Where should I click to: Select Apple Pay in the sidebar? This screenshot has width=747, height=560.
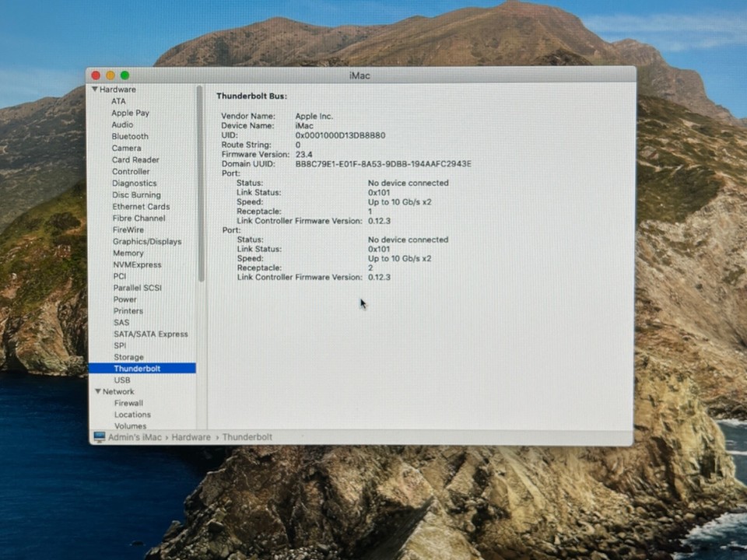pos(130,113)
